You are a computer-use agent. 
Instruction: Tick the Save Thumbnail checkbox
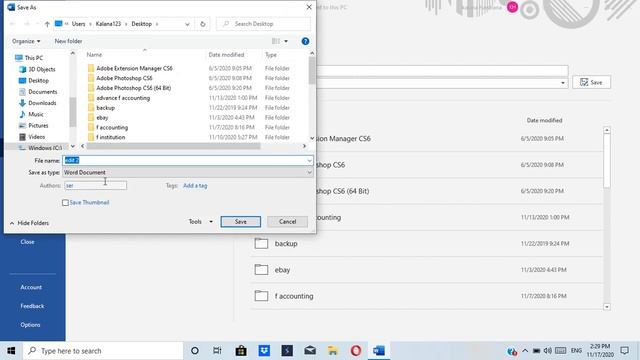(65, 202)
